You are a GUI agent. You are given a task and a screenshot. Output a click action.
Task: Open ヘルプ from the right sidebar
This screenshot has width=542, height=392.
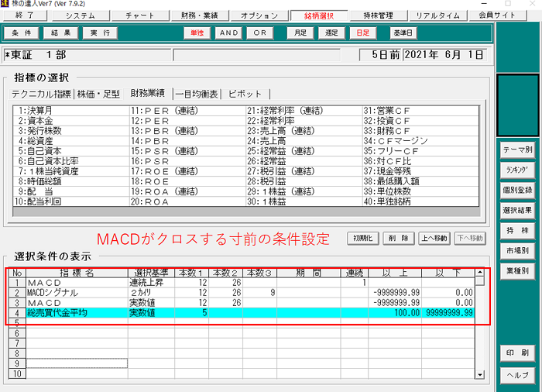point(516,373)
